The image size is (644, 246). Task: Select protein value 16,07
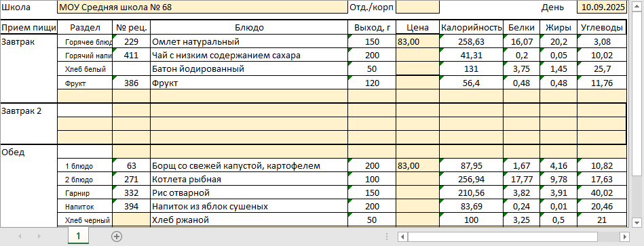[522, 41]
